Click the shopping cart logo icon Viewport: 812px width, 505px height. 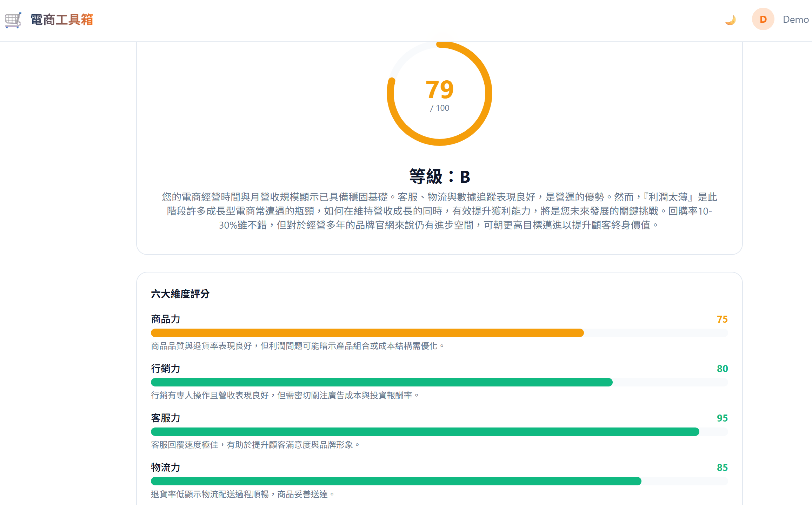pyautogui.click(x=13, y=20)
